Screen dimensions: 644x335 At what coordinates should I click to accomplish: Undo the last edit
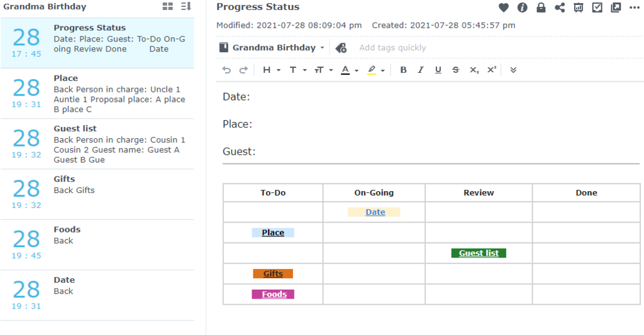[226, 70]
